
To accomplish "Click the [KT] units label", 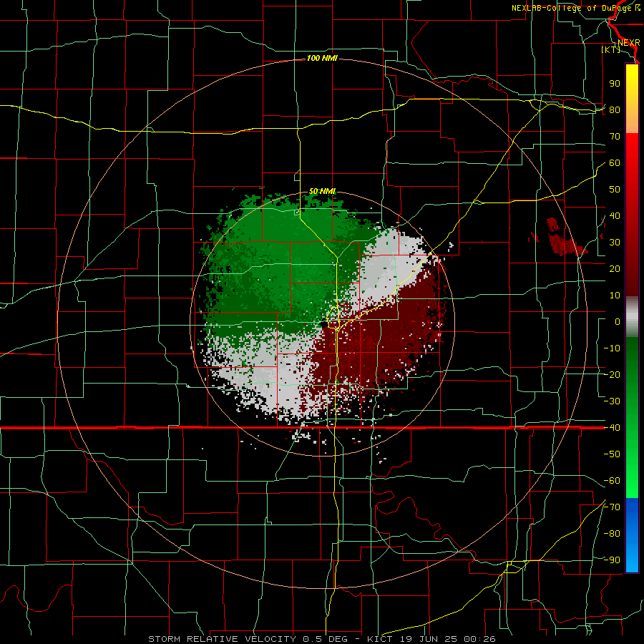I will coord(611,49).
